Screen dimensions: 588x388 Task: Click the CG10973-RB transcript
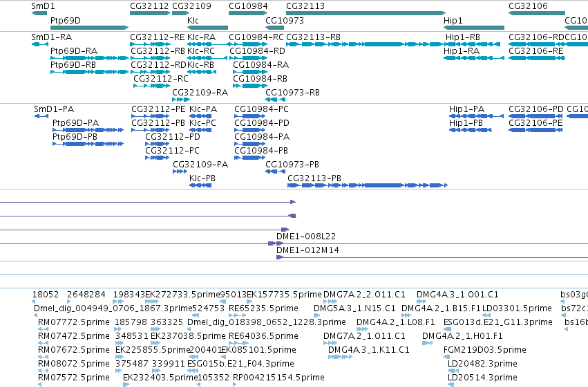click(275, 100)
